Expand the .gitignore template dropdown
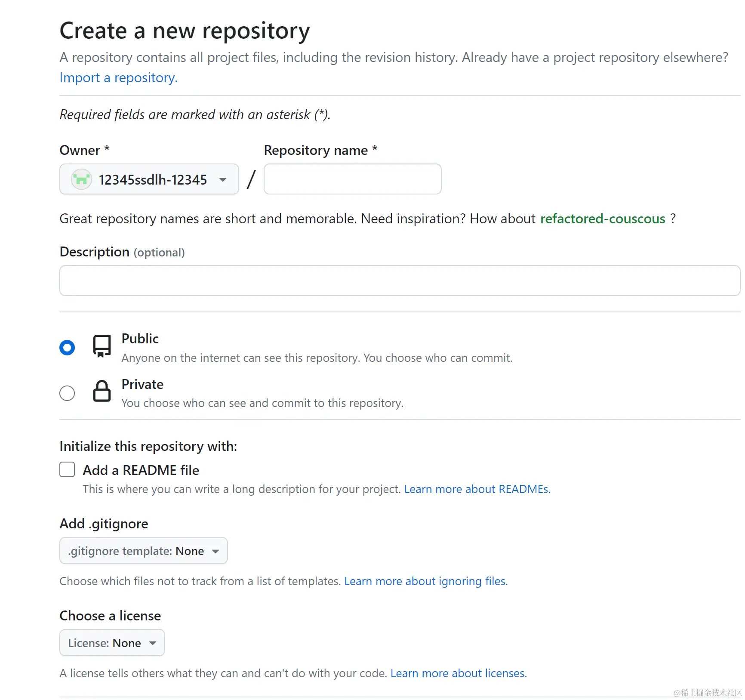The width and height of the screenshot is (745, 700). (143, 551)
